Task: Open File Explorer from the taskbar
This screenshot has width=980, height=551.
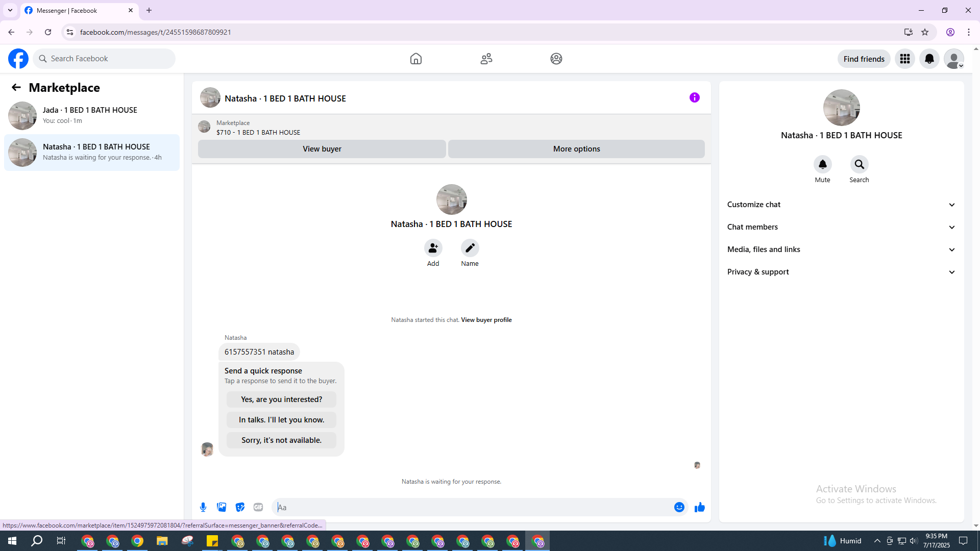Action: coord(162,541)
